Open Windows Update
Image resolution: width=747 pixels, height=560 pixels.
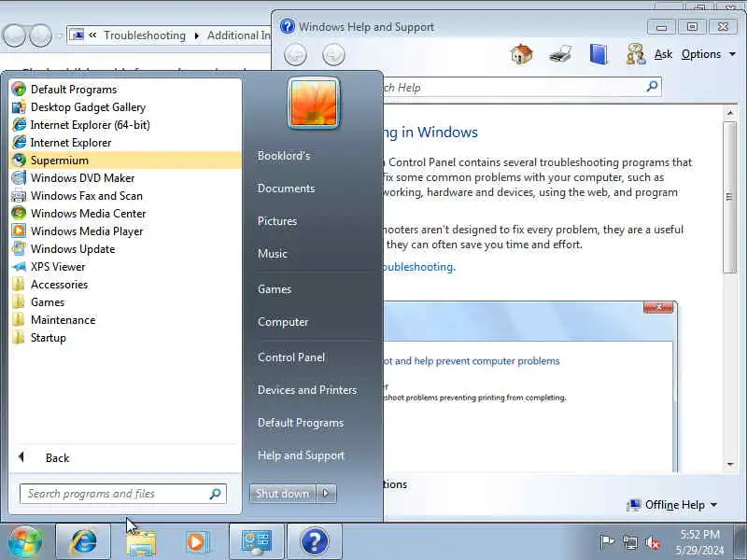125,249
